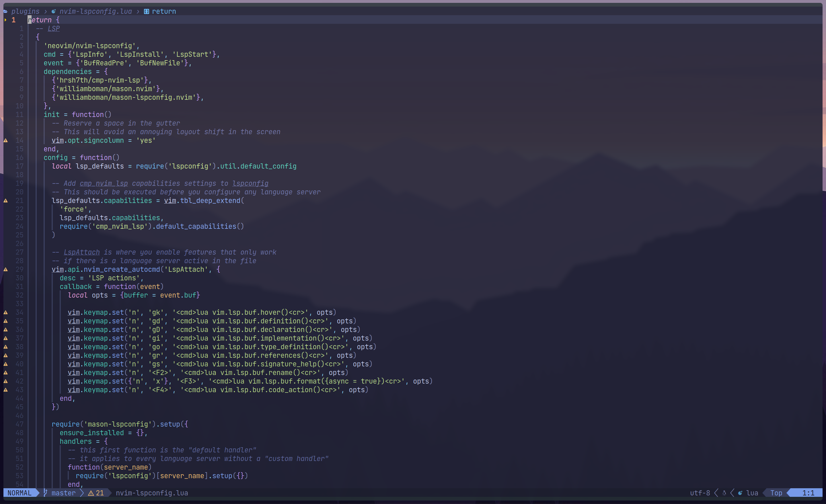Click the warning sign on gutter line 35
826x504 pixels.
pos(6,321)
